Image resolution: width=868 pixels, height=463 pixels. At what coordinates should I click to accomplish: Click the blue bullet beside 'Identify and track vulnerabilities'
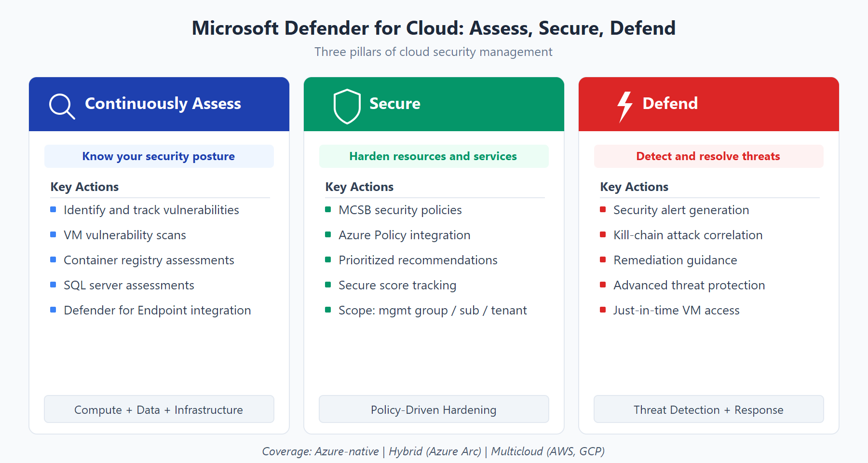pyautogui.click(x=53, y=209)
